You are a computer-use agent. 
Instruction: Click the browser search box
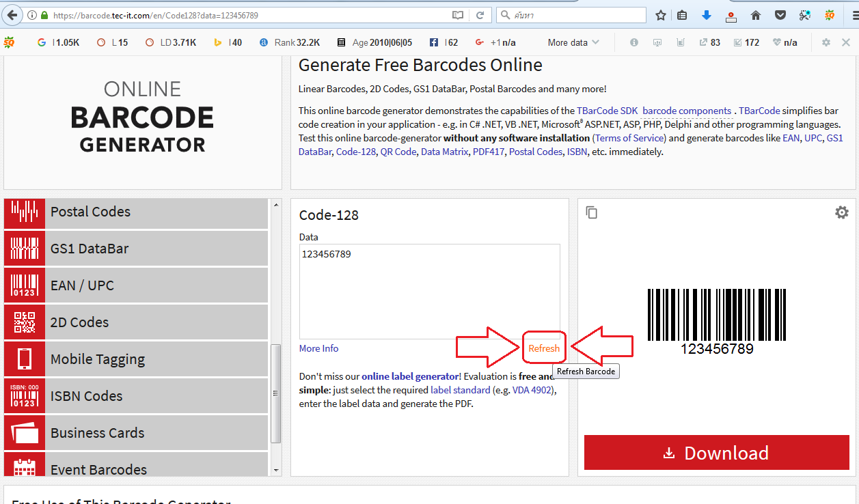click(x=571, y=15)
